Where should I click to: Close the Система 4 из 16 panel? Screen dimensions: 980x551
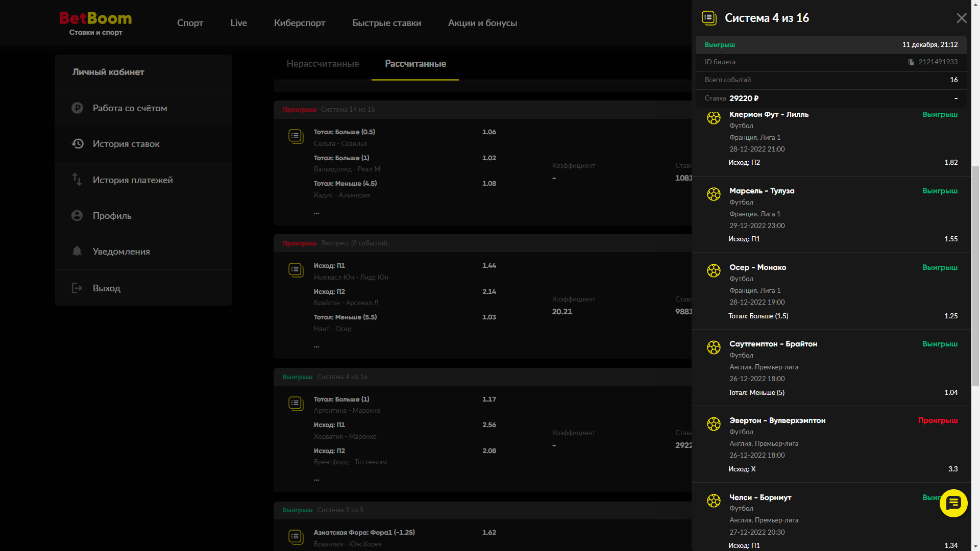click(961, 18)
